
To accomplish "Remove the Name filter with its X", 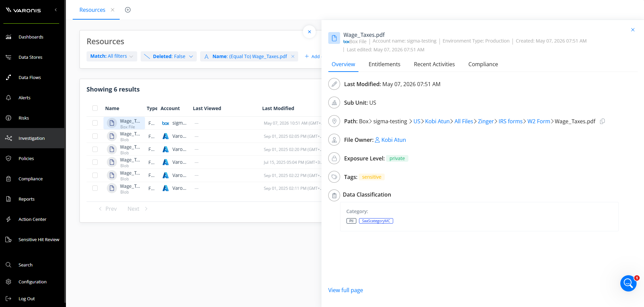I will coord(293,56).
